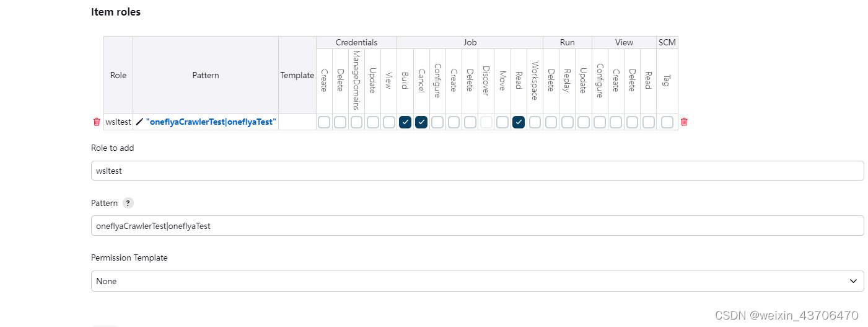Check the Run Replay checkbox
This screenshot has width=868, height=327.
pyautogui.click(x=567, y=122)
